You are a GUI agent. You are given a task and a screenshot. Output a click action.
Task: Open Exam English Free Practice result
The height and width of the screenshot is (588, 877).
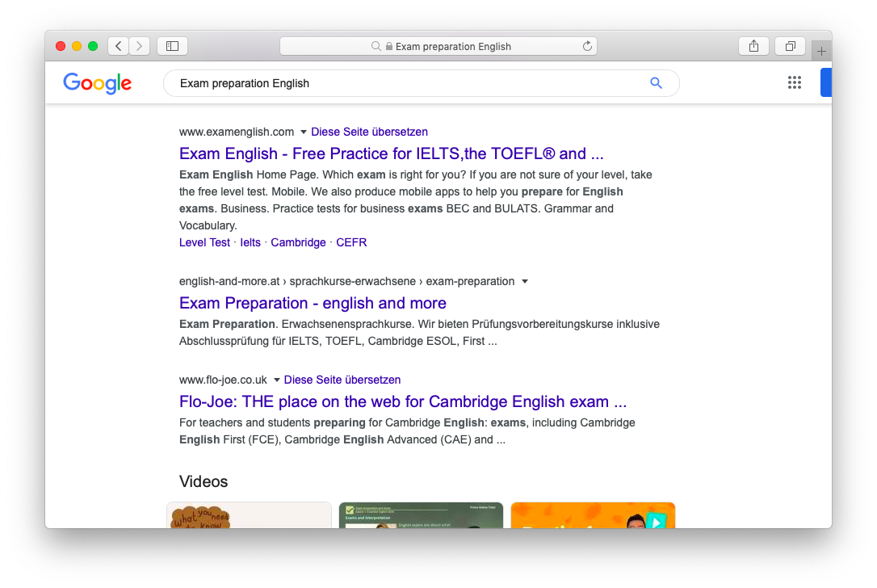(391, 153)
